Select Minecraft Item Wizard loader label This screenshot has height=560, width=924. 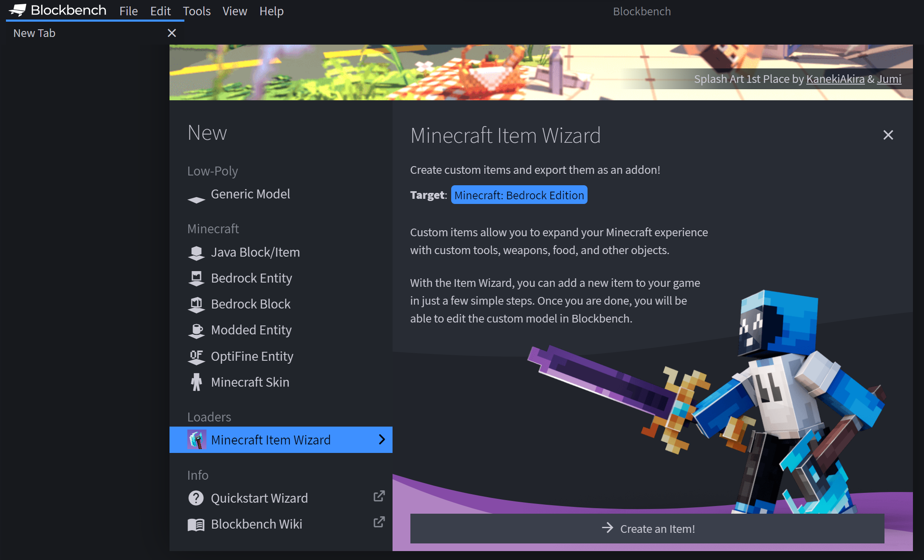(271, 440)
